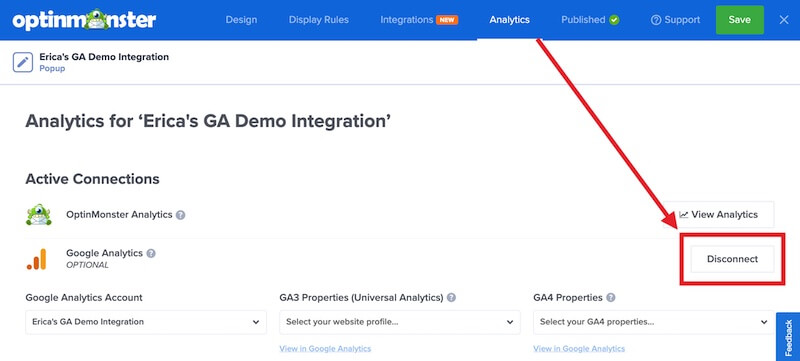Click the Analytics for 'Erica's GA Demo Integration' heading
Screen dimensions: 800x361
click(x=208, y=121)
